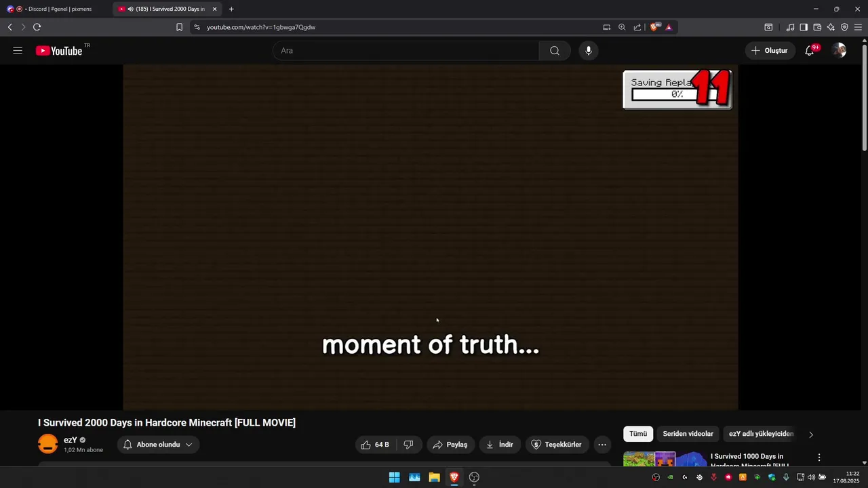Image resolution: width=868 pixels, height=488 pixels.
Task: Open the media control music note
Action: pos(790,27)
